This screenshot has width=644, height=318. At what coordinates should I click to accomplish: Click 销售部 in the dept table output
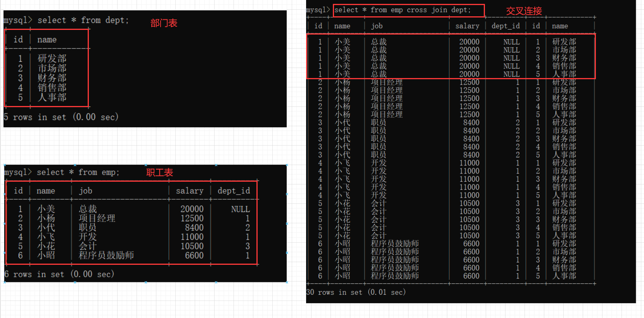pyautogui.click(x=52, y=88)
